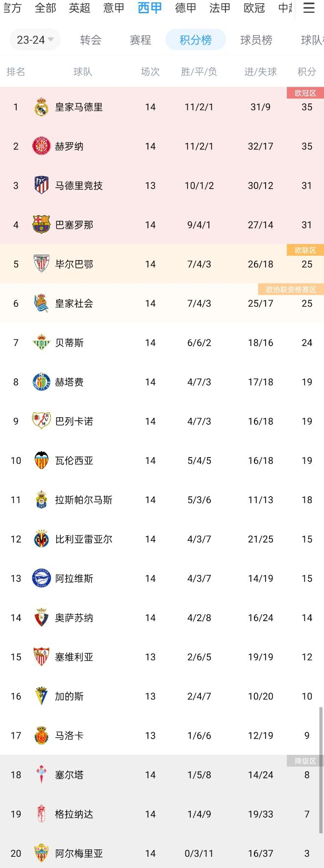
Task: Click the 欧冠 menu item
Action: point(253,8)
